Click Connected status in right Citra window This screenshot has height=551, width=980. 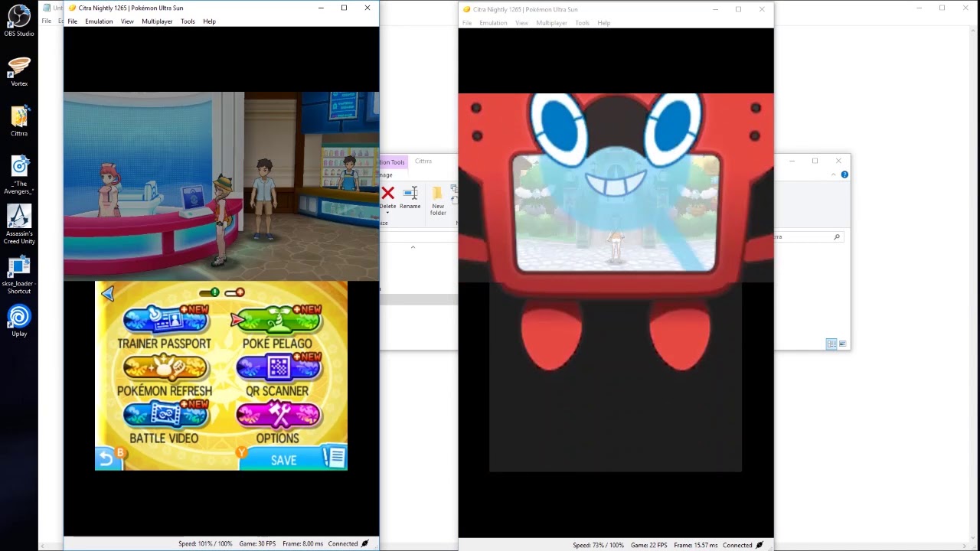[737, 546]
